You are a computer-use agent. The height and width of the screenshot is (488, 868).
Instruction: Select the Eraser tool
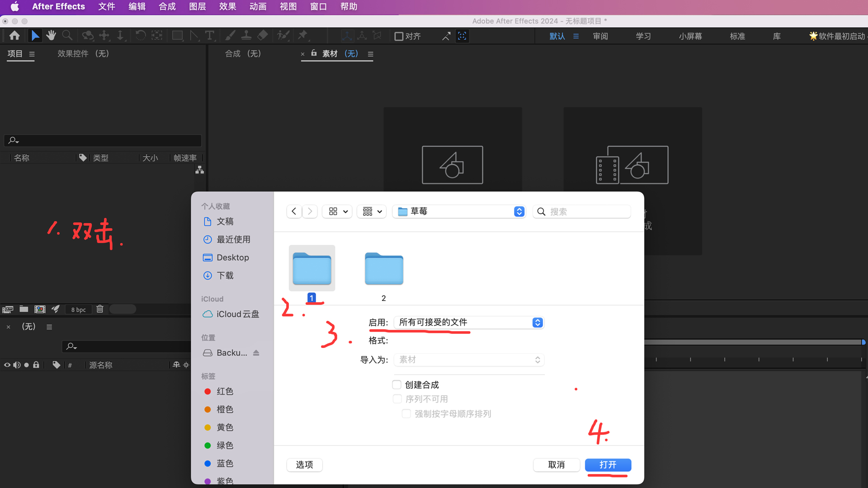[262, 36]
